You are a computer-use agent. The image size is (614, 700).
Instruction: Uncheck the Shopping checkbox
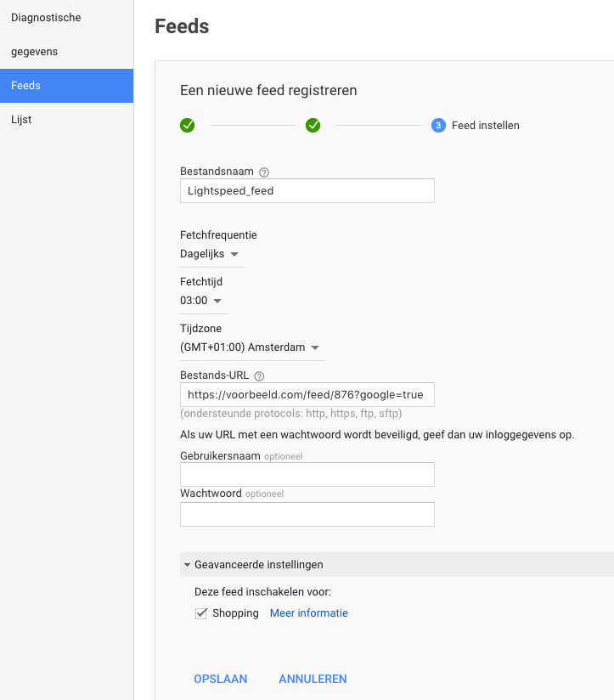tap(201, 613)
